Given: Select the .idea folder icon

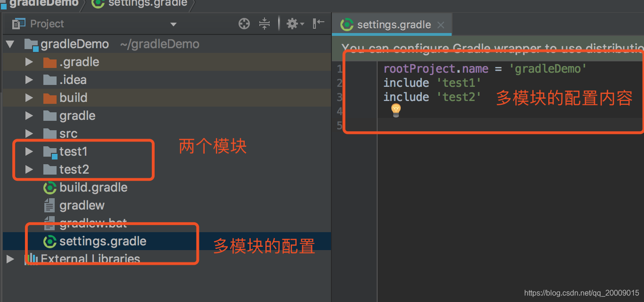Looking at the screenshot, I should point(50,80).
